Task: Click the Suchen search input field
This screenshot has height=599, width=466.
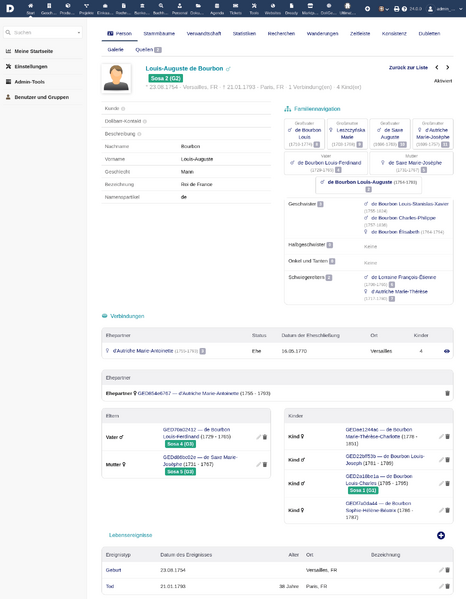Action: pos(43,32)
